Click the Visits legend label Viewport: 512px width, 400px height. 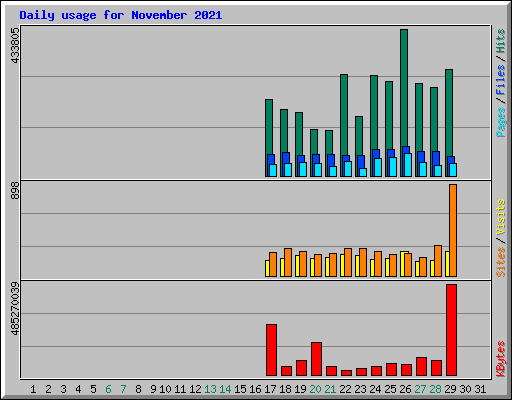click(500, 217)
